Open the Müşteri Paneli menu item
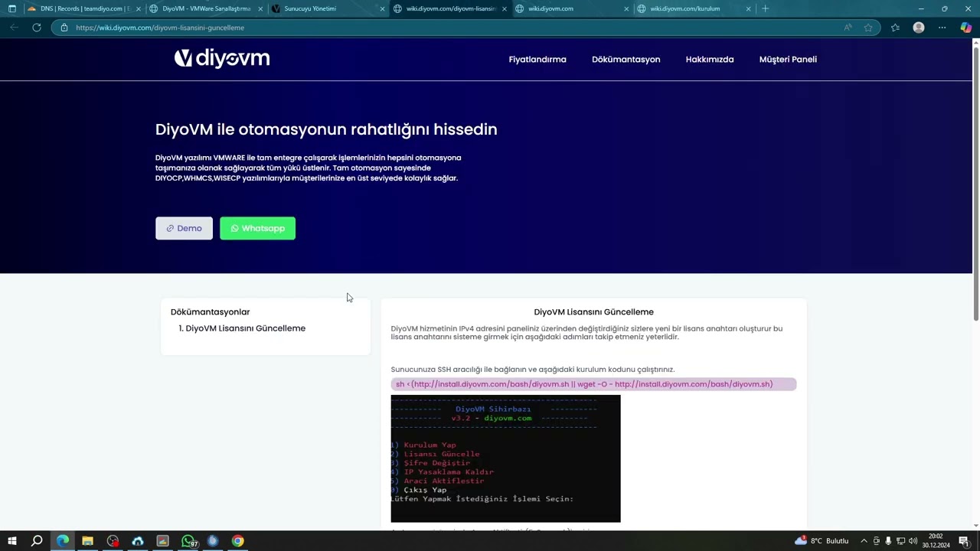Viewport: 980px width, 551px height. click(x=788, y=60)
